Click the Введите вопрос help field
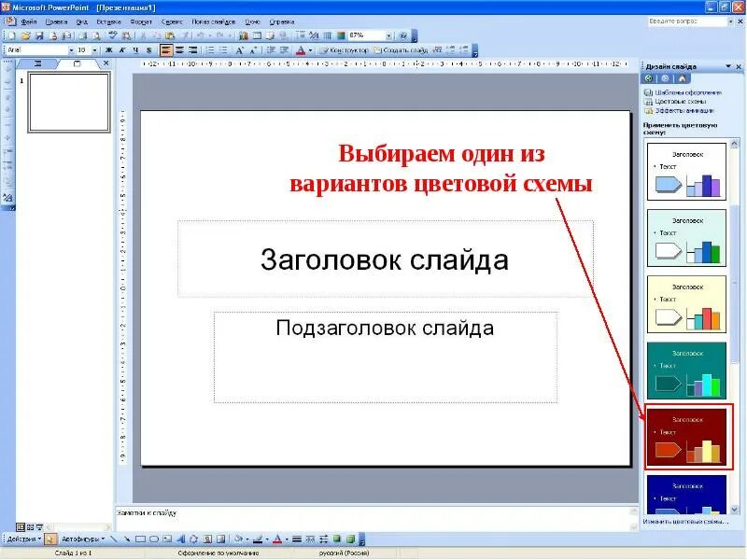Image resolution: width=747 pixels, height=560 pixels. (x=687, y=21)
